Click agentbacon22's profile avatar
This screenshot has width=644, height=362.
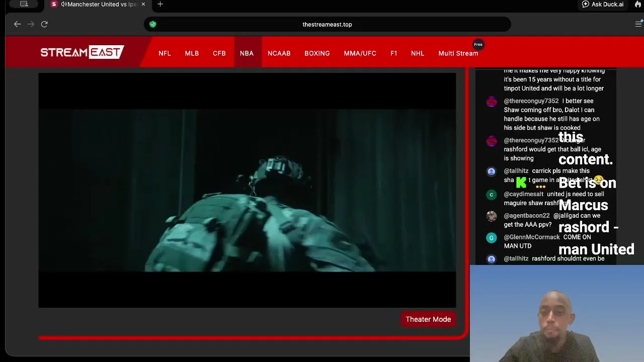click(x=492, y=216)
